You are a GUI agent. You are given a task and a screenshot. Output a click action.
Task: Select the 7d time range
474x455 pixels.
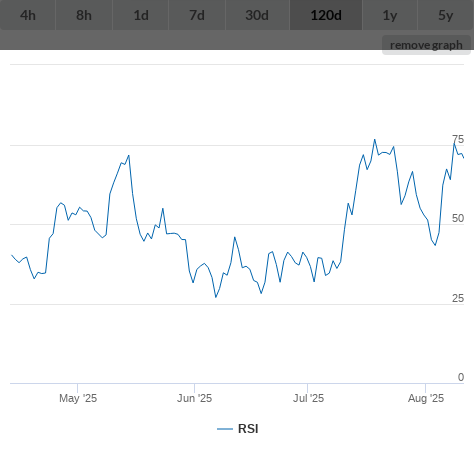coord(197,15)
